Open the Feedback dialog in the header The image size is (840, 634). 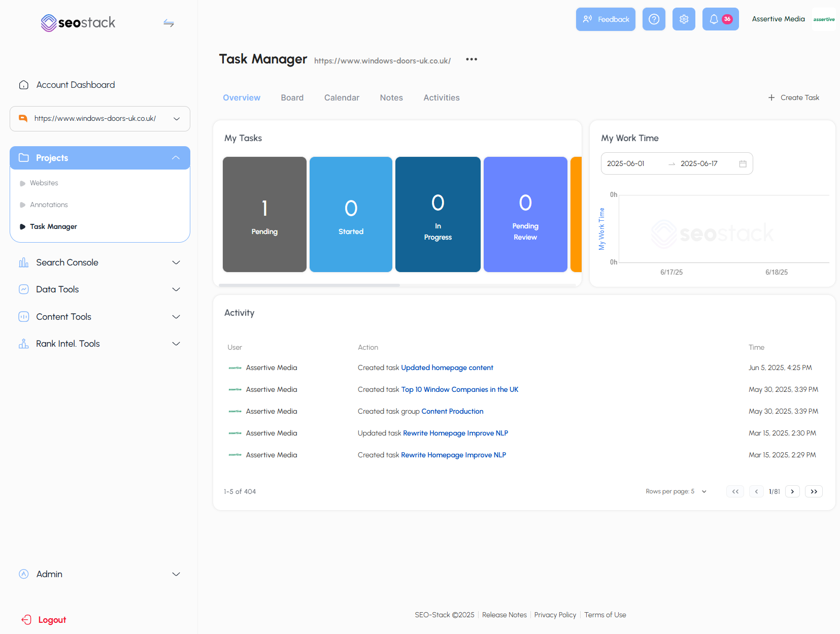tap(605, 19)
